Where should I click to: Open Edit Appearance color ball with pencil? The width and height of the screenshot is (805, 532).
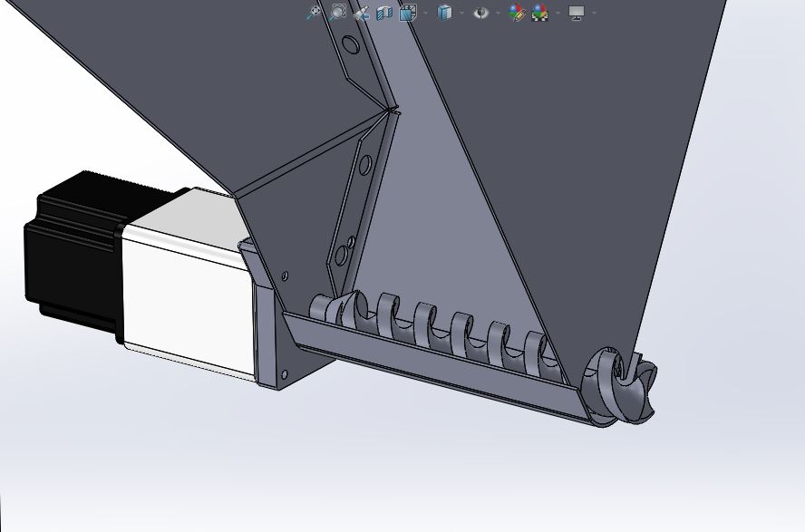[x=517, y=13]
